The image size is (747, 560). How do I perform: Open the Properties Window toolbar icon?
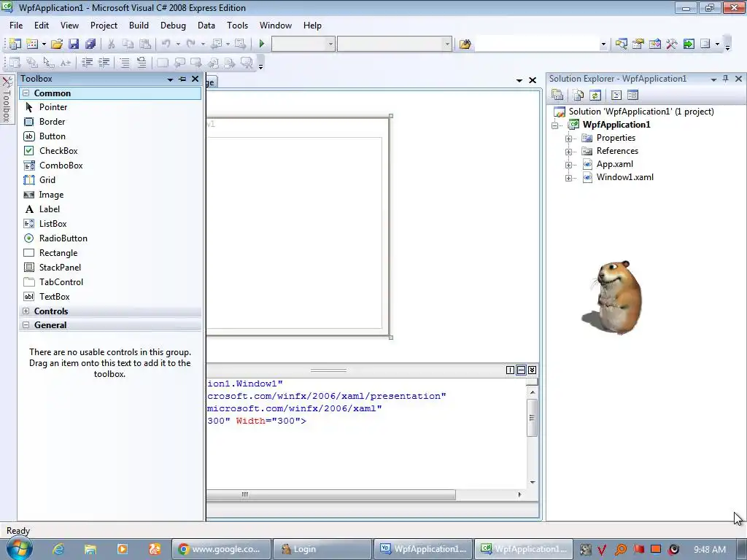pyautogui.click(x=638, y=44)
